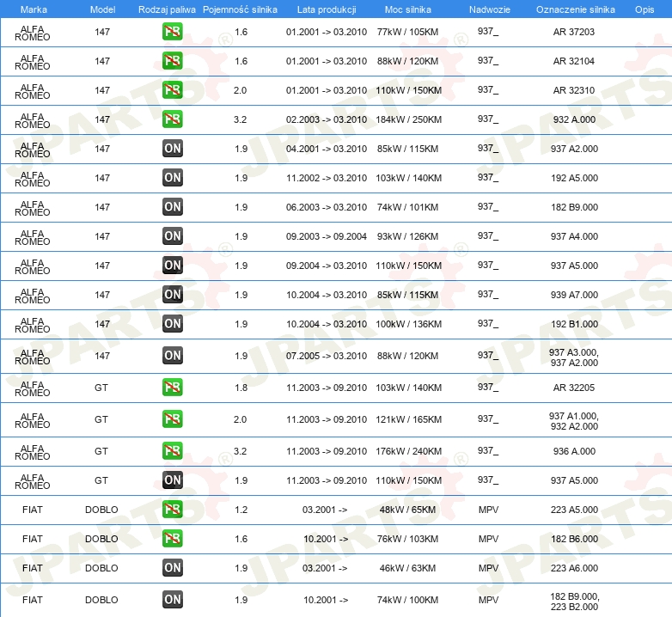
Task: Click the petrol icon in the 936 A.000 row
Action: (x=172, y=451)
